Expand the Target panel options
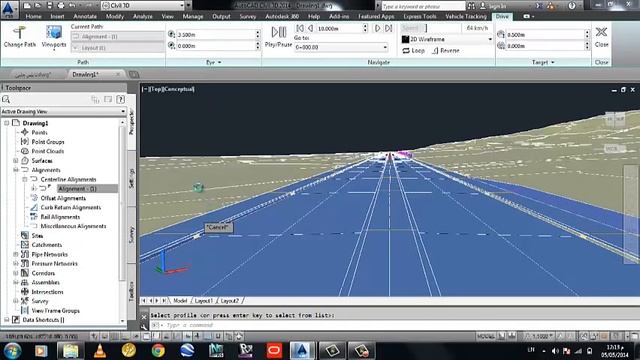This screenshot has height=360, width=640. pyautogui.click(x=543, y=62)
